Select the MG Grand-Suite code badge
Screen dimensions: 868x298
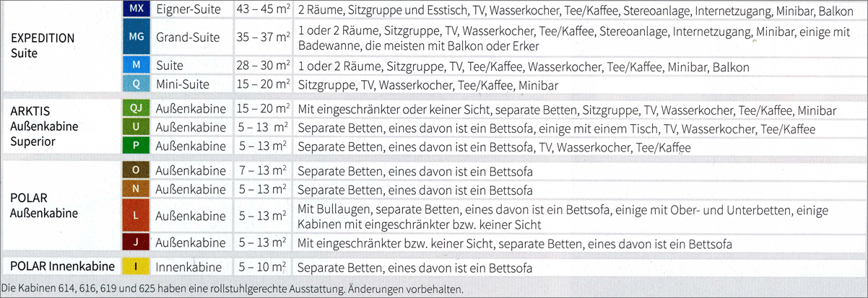(136, 37)
